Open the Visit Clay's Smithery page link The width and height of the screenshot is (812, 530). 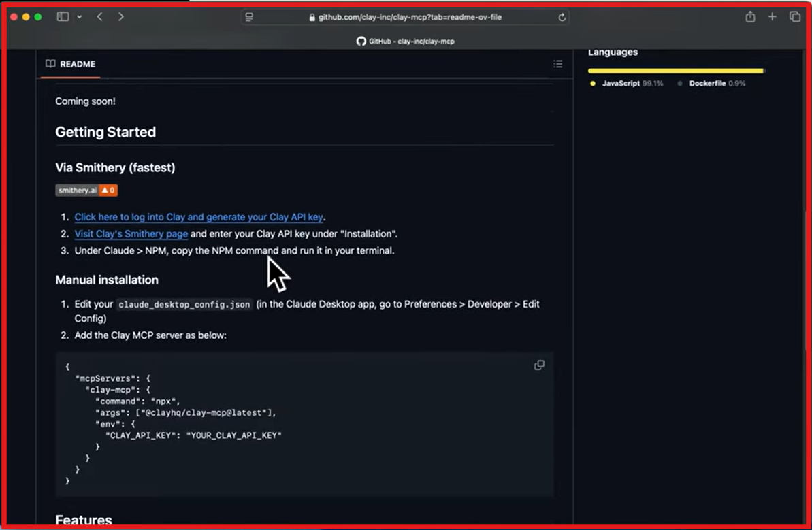(131, 233)
